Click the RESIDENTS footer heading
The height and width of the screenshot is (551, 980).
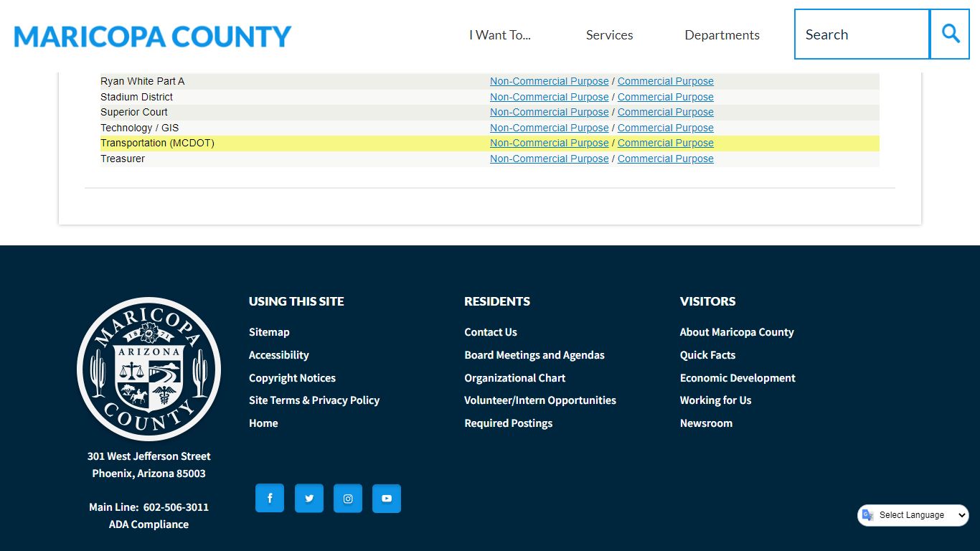click(x=497, y=301)
